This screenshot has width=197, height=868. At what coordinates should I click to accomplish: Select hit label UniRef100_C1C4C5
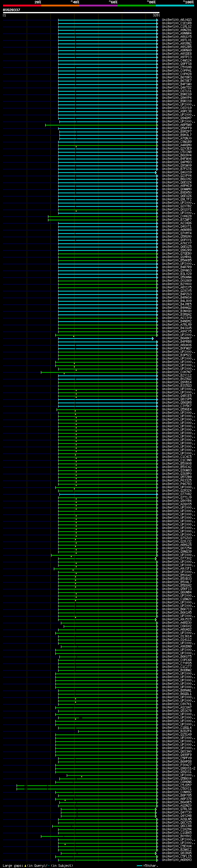pyautogui.click(x=176, y=457)
